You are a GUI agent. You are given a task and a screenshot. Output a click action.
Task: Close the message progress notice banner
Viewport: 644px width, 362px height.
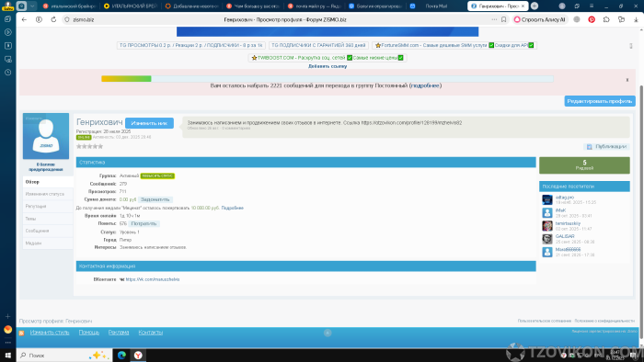click(x=627, y=80)
